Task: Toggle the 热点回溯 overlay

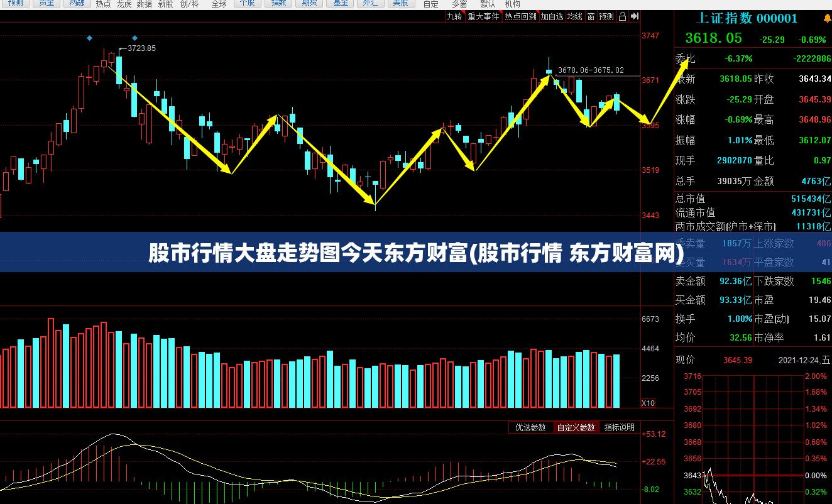Action: 521,17
